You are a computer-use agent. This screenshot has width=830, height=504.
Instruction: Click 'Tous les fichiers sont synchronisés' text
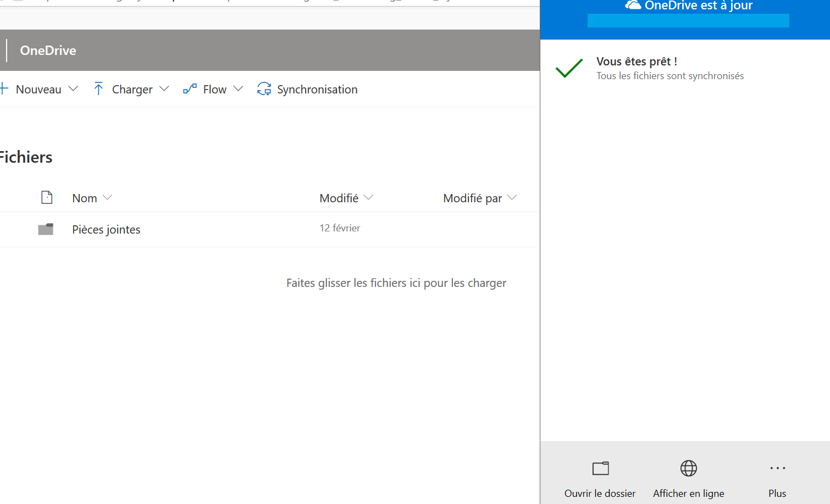[670, 76]
